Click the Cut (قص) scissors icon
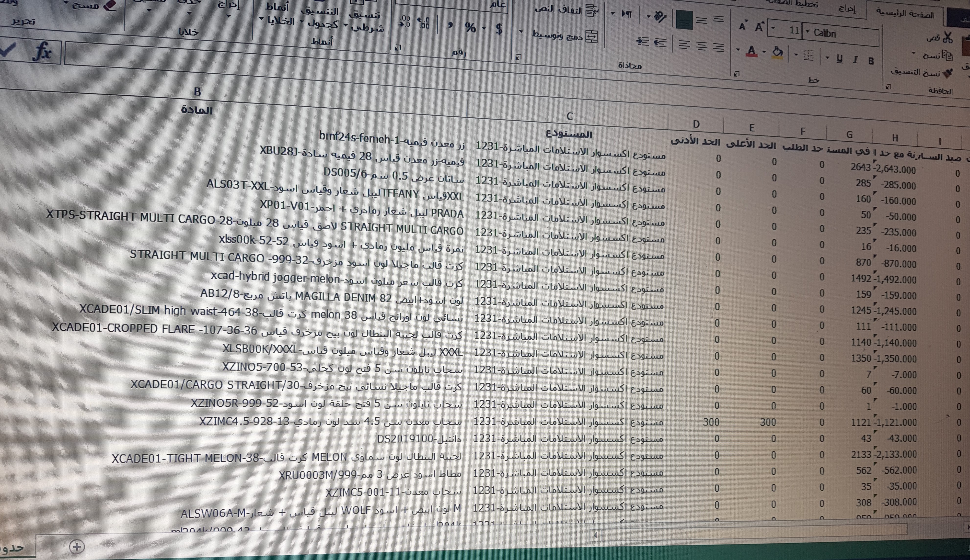This screenshot has width=970, height=560. point(948,37)
